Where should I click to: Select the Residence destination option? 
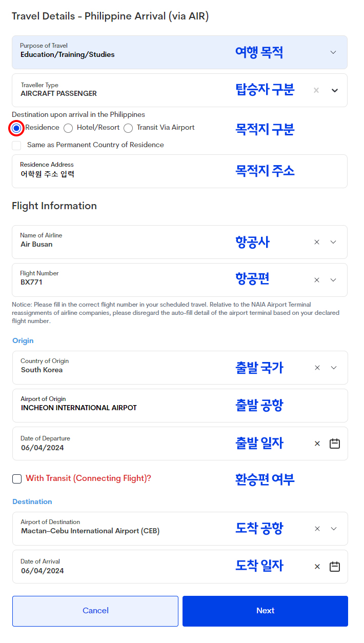(17, 128)
